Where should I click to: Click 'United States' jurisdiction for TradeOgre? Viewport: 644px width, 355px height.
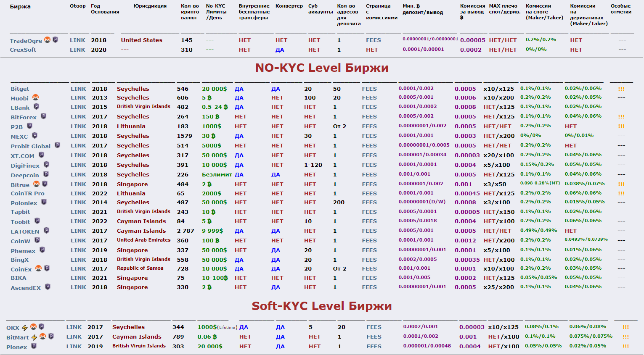click(x=142, y=40)
